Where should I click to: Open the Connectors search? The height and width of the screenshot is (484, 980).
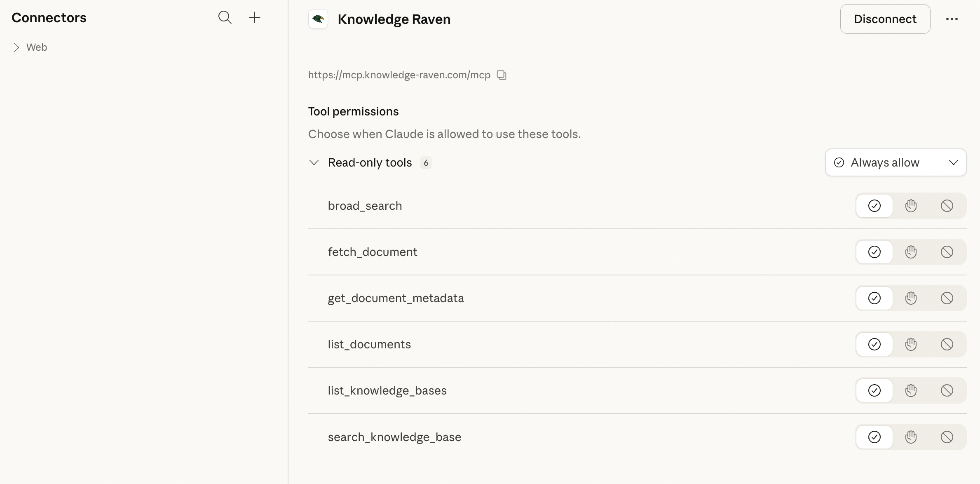pos(225,18)
